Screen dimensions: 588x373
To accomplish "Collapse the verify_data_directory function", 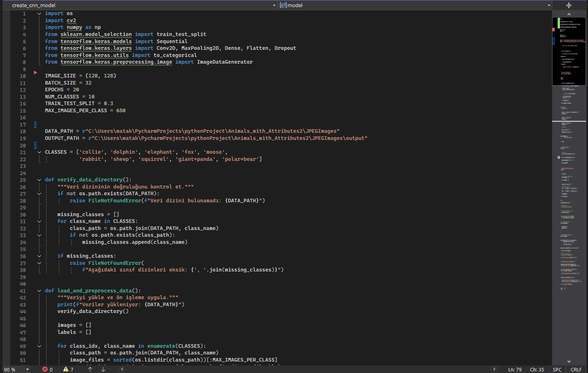I will click(39, 180).
